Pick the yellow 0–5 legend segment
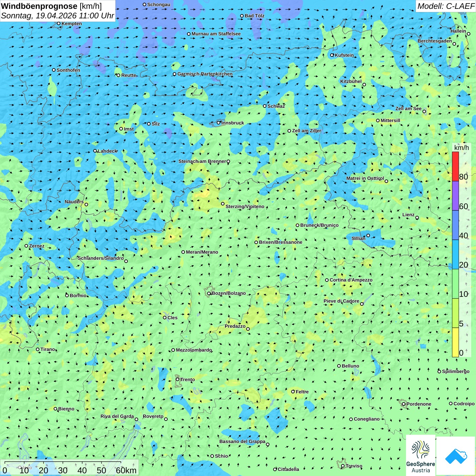Screen dimensions: 476x476 coord(455,342)
